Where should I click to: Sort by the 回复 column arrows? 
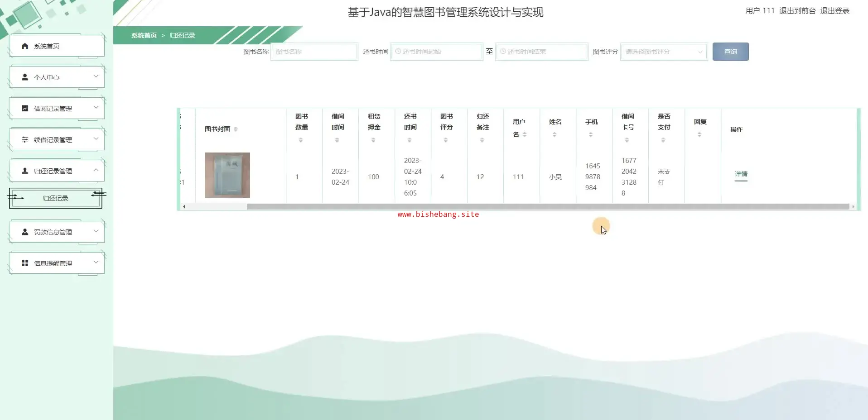point(699,135)
